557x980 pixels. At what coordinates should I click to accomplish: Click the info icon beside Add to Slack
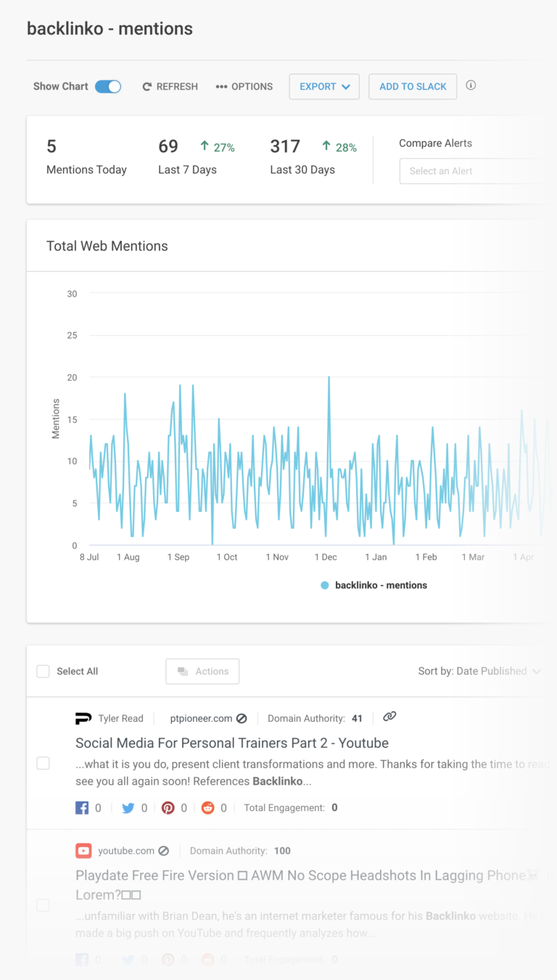(x=471, y=86)
